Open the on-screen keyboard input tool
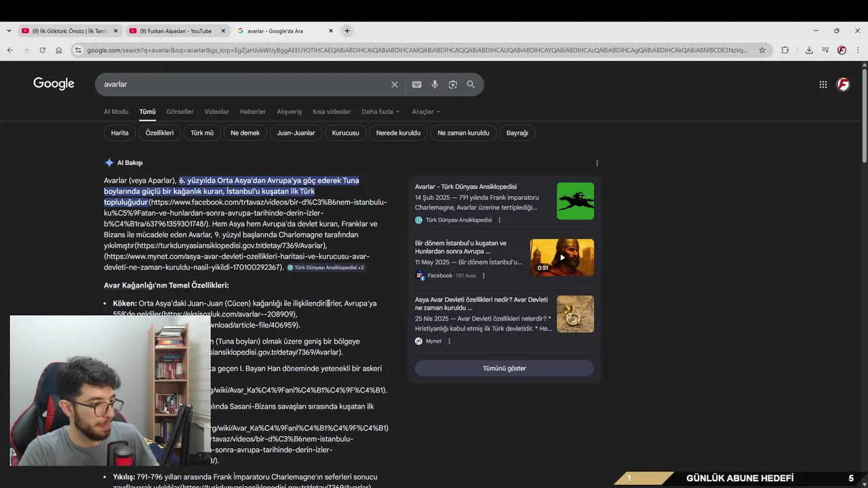Viewport: 868px width, 488px height. 416,84
